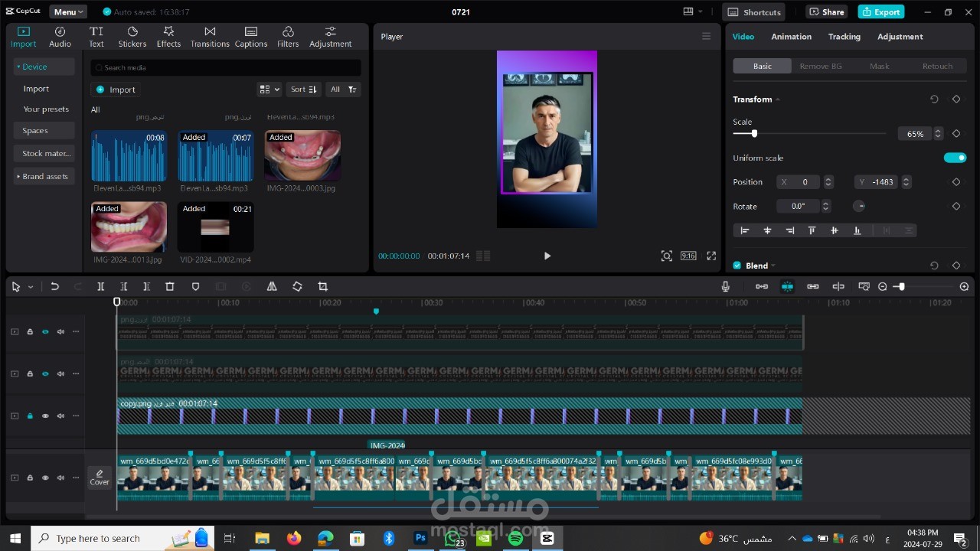Viewport: 980px width, 551px height.
Task: Click the Scale slider handle
Action: [x=754, y=134]
